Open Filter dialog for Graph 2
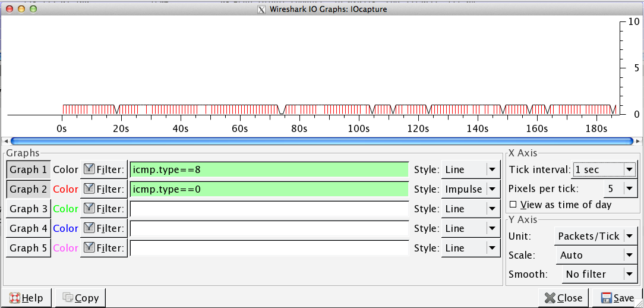The height and width of the screenshot is (308, 644). pos(103,190)
